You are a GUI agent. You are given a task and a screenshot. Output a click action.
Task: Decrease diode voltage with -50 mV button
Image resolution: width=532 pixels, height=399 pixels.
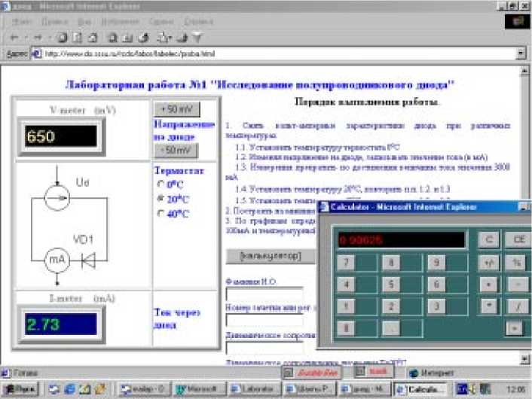(x=176, y=150)
